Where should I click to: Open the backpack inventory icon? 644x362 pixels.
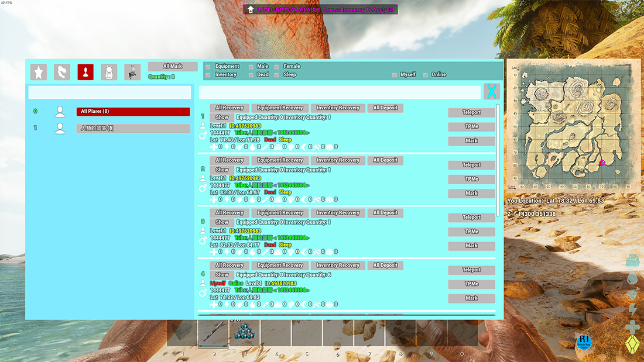(x=109, y=72)
